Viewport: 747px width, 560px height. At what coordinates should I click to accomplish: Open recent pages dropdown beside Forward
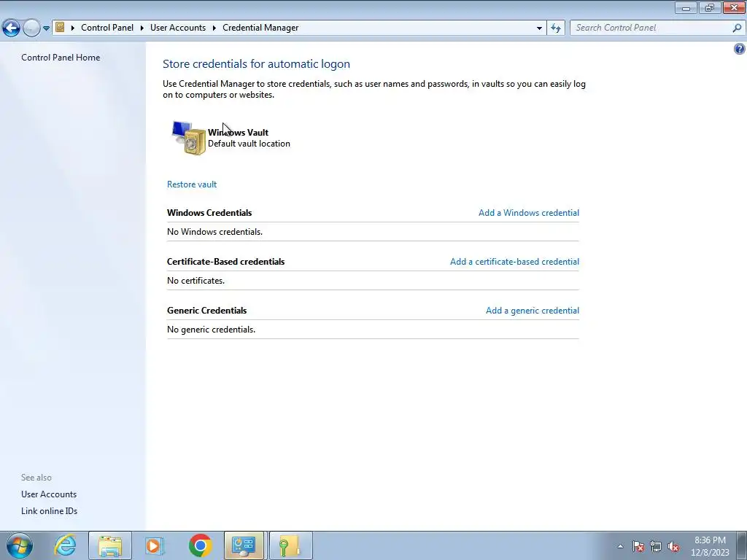(x=46, y=28)
